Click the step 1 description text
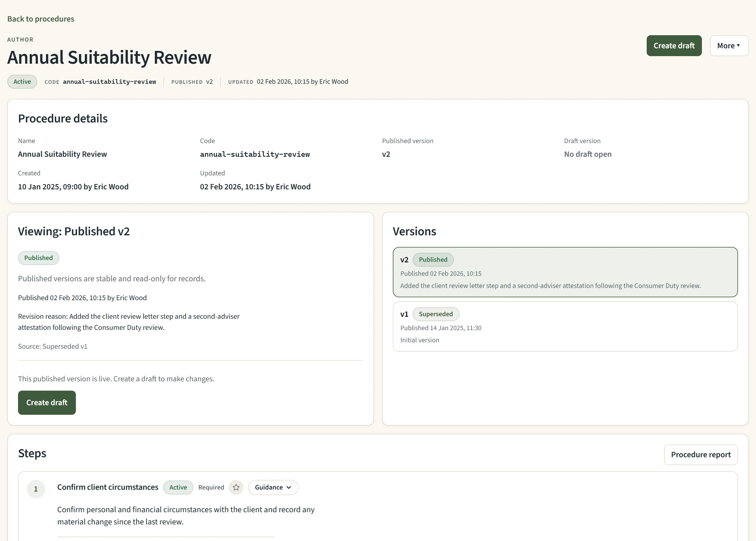 pyautogui.click(x=186, y=516)
